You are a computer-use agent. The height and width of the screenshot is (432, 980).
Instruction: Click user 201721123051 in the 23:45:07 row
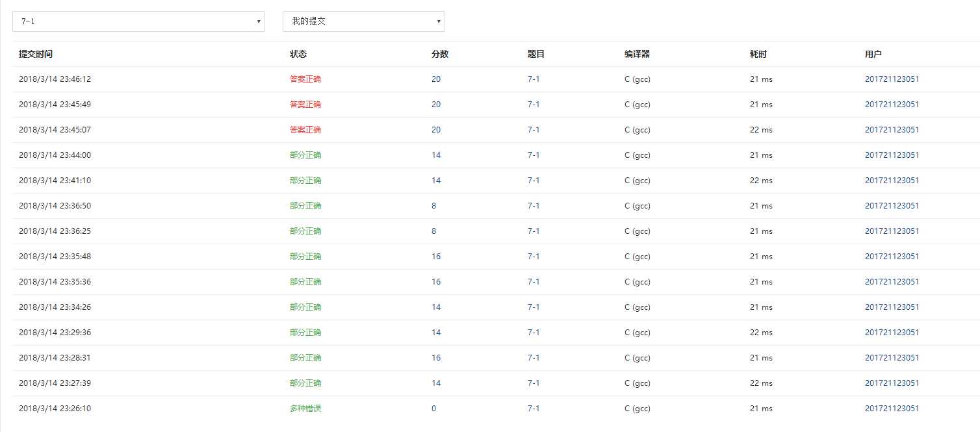892,130
